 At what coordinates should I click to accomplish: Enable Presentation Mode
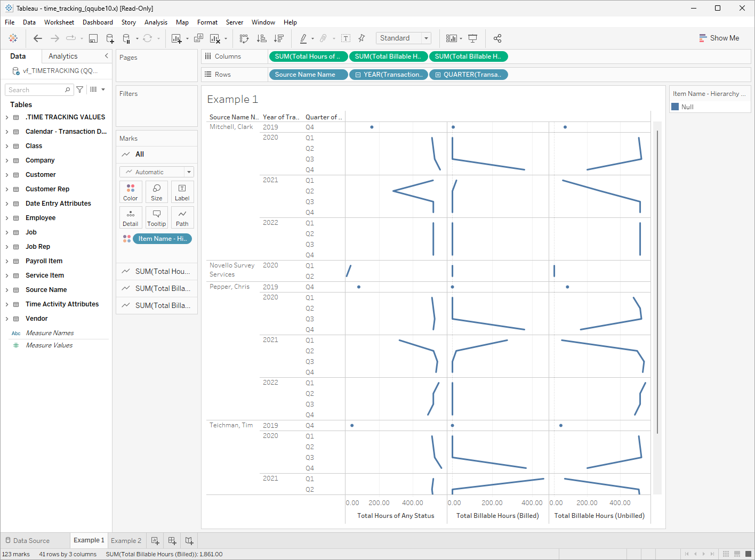(x=472, y=38)
